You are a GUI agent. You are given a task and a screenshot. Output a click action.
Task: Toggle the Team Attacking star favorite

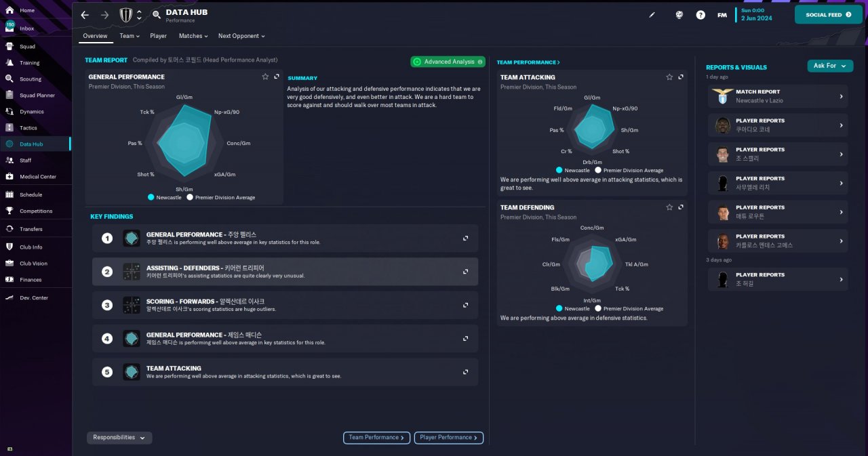[x=669, y=77]
